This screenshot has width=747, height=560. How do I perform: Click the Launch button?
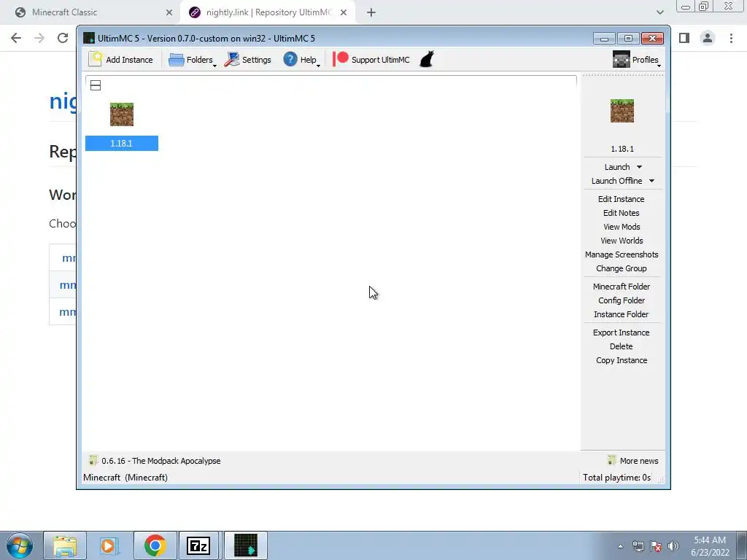point(617,167)
